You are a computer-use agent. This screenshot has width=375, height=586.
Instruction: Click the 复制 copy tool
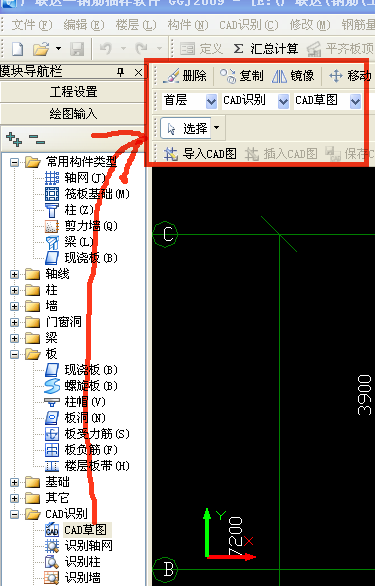tap(241, 76)
